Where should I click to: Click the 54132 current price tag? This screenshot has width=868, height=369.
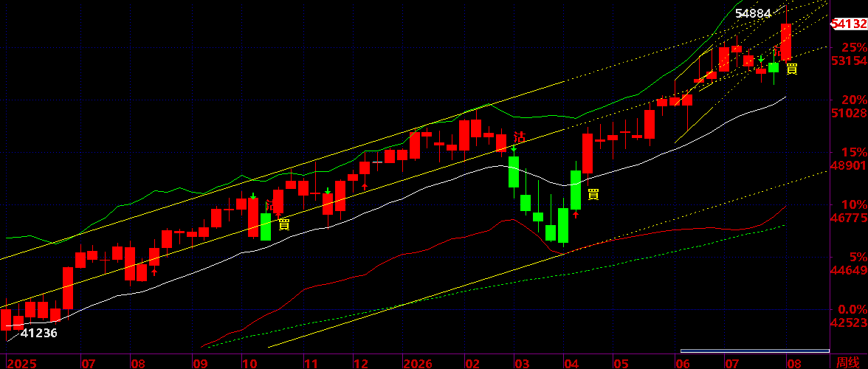pyautogui.click(x=849, y=24)
